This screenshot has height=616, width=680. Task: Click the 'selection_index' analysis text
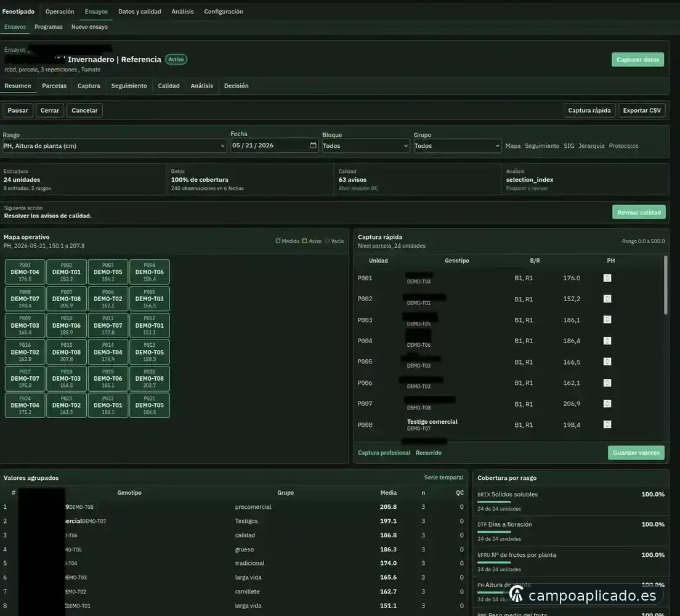coord(530,180)
